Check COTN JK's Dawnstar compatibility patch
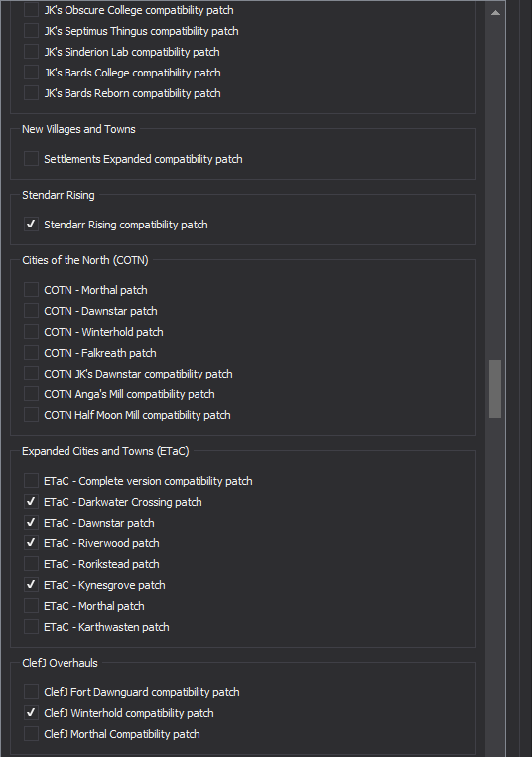The height and width of the screenshot is (757, 532). (32, 374)
